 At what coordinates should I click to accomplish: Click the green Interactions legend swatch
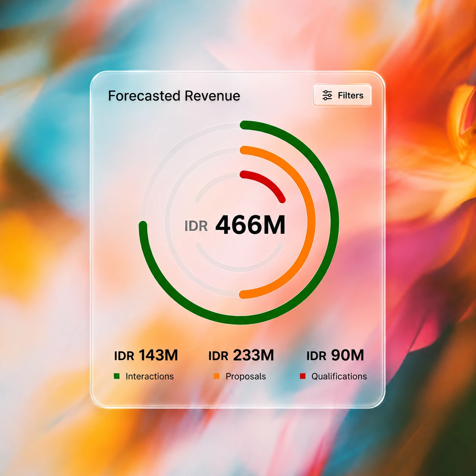[117, 376]
